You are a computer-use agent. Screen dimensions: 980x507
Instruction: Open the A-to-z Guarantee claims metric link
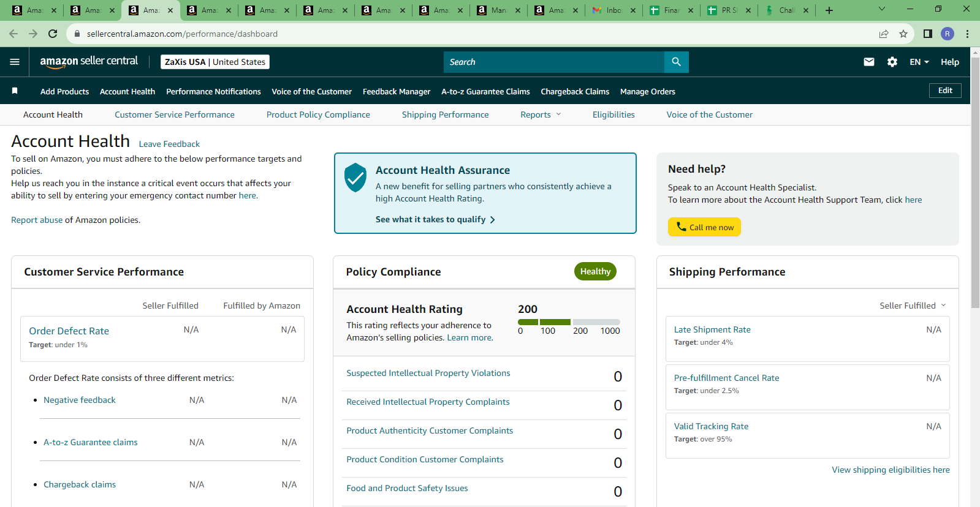pos(91,442)
